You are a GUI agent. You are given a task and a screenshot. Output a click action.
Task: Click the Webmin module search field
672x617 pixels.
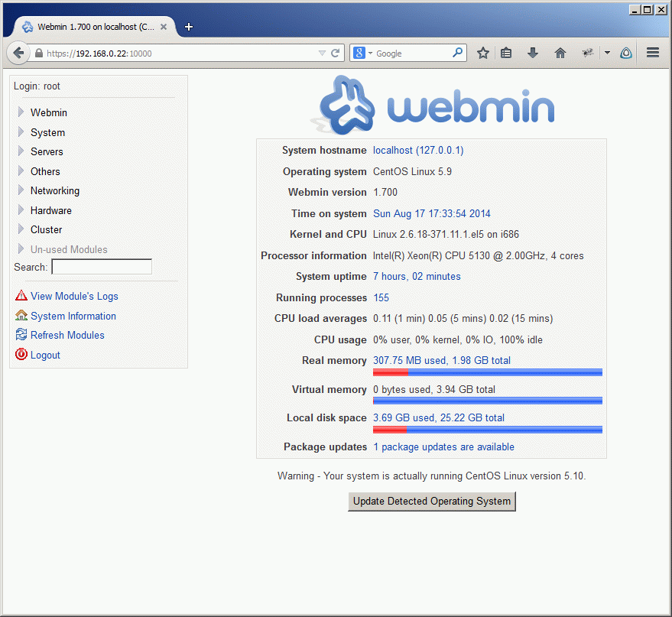pos(102,267)
